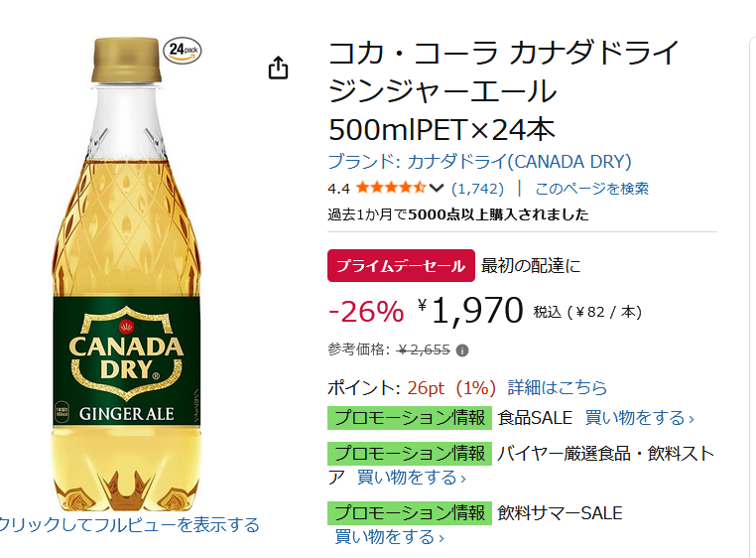This screenshot has height=558, width=756.
Task: Open the カナダドライ(CANADA DRY) brand link
Action: pos(479,162)
